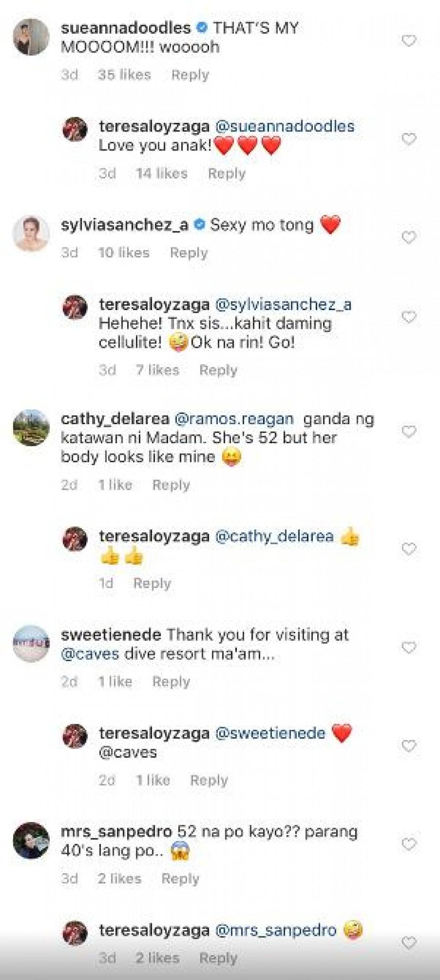Viewport: 440px width, 980px height.
Task: Like the "Sexy mo tong" comment
Action: click(x=409, y=238)
